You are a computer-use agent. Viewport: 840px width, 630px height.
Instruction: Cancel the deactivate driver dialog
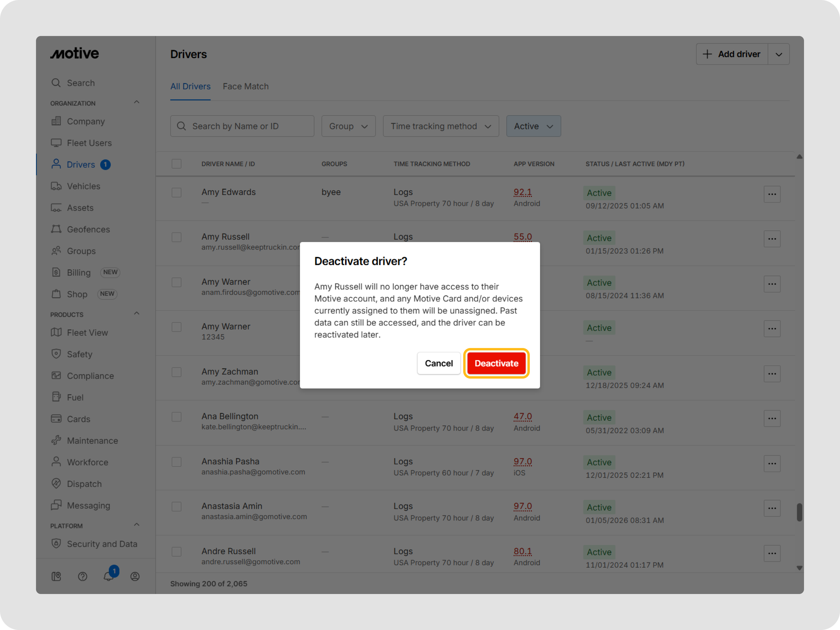tap(439, 363)
